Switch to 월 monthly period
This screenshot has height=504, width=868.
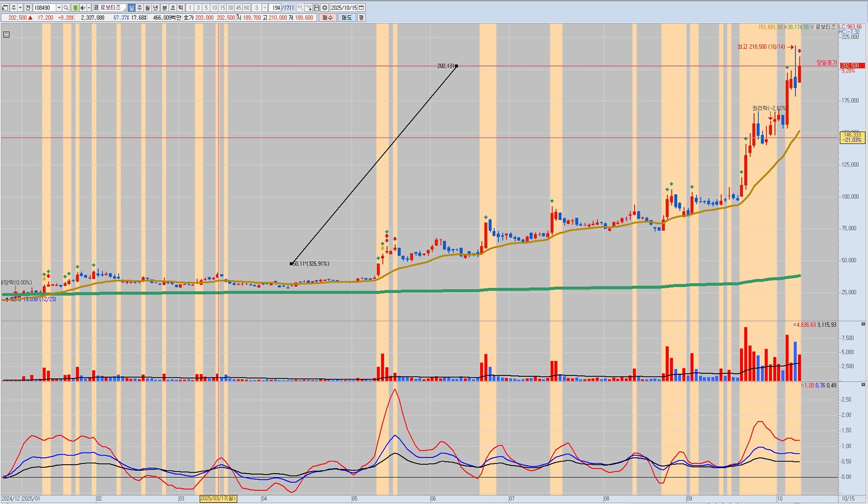tap(147, 8)
